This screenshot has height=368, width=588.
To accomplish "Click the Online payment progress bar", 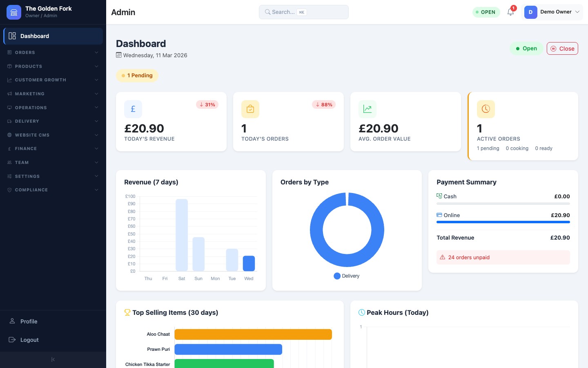I will tap(503, 222).
